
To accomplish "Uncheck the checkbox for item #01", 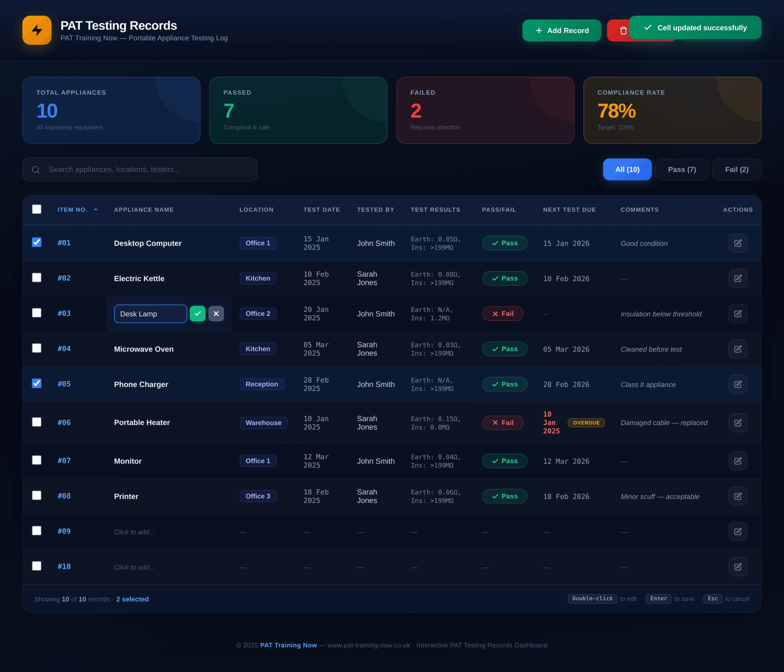I will tap(37, 243).
